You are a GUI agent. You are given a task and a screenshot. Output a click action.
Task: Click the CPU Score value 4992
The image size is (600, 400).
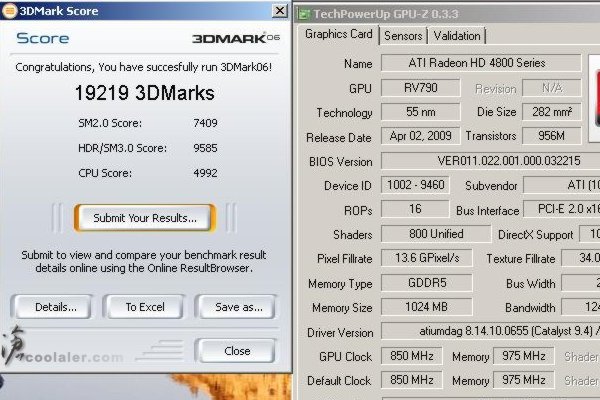[x=205, y=173]
